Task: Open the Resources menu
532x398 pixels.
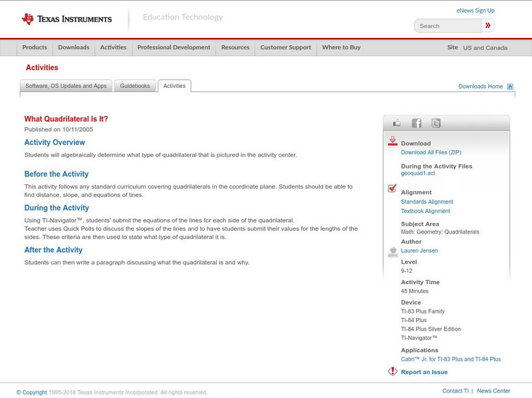Action: pos(235,47)
